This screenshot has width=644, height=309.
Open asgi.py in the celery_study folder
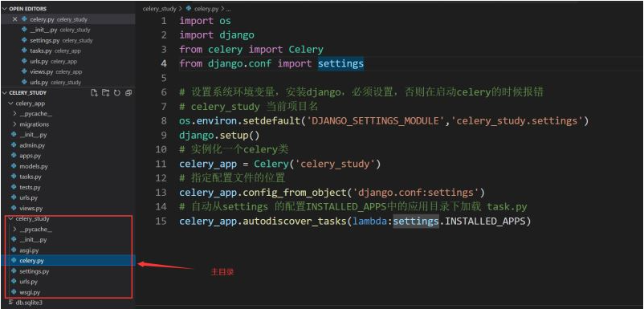(29, 250)
